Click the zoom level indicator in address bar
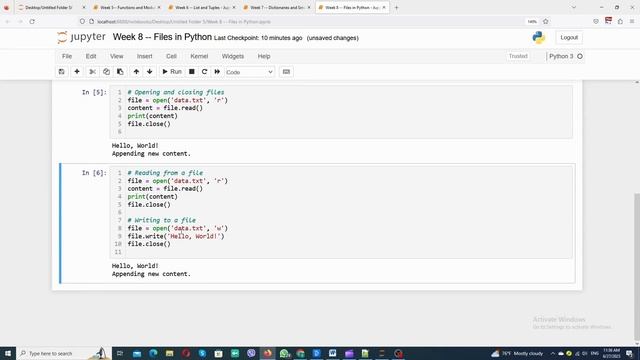 click(532, 22)
